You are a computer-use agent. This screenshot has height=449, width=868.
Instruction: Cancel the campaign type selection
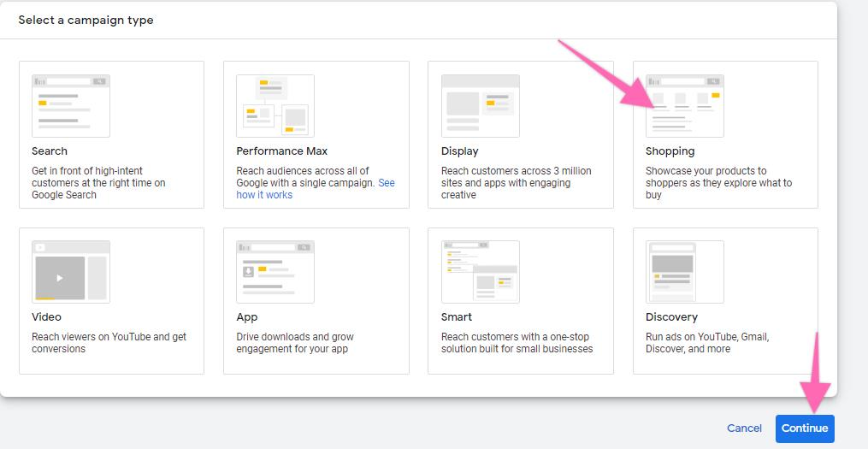[744, 428]
